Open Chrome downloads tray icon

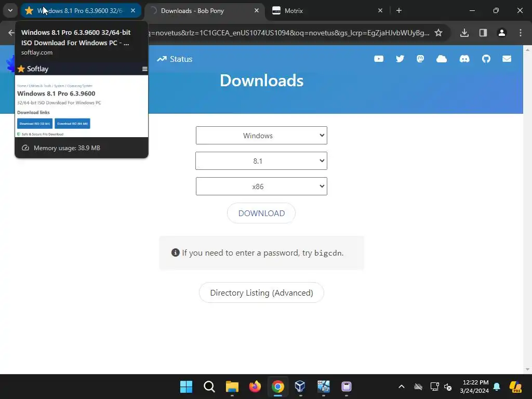[464, 33]
